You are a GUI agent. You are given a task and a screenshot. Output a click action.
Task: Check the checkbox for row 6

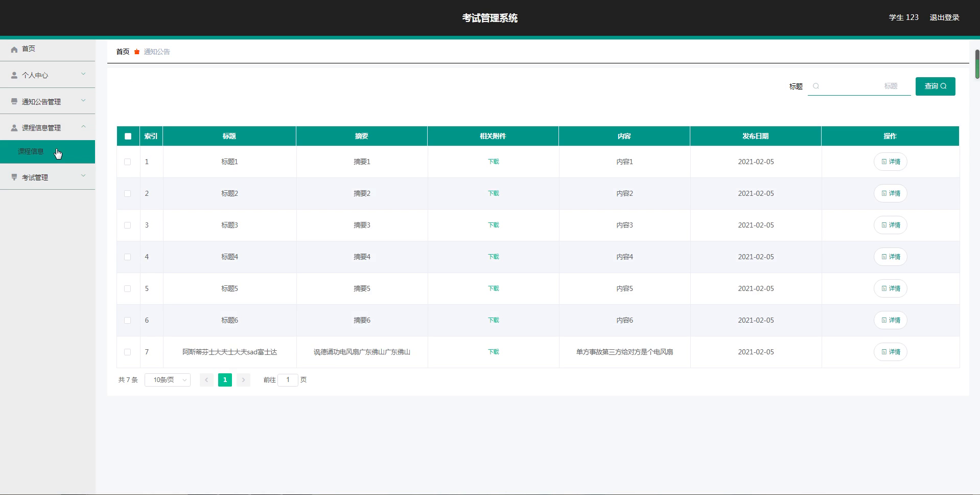point(128,320)
